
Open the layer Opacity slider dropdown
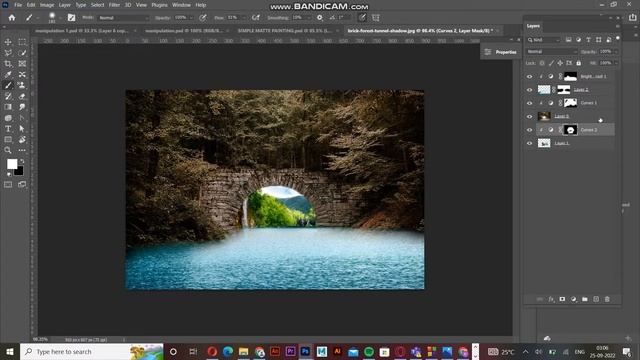[616, 52]
